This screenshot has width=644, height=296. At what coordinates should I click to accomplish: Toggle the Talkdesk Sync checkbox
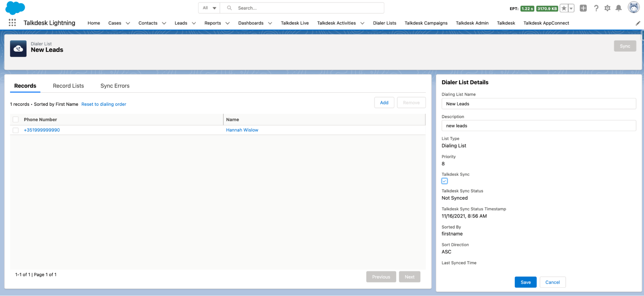click(x=445, y=181)
